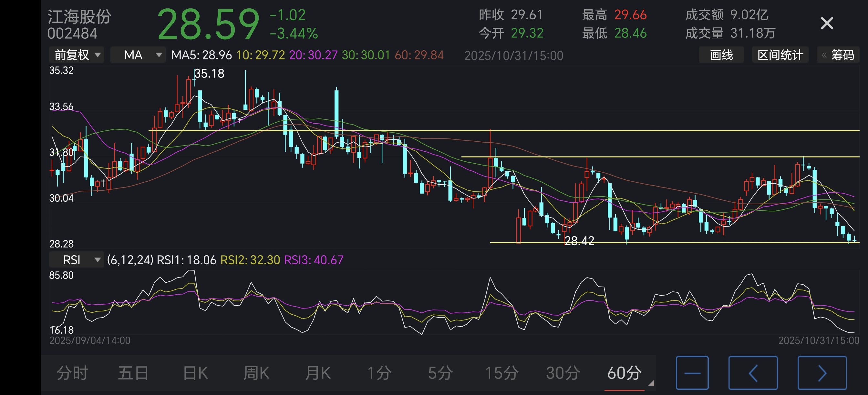Select the 5分 interval tab
Viewport: 868px width, 395px height.
pyautogui.click(x=440, y=373)
